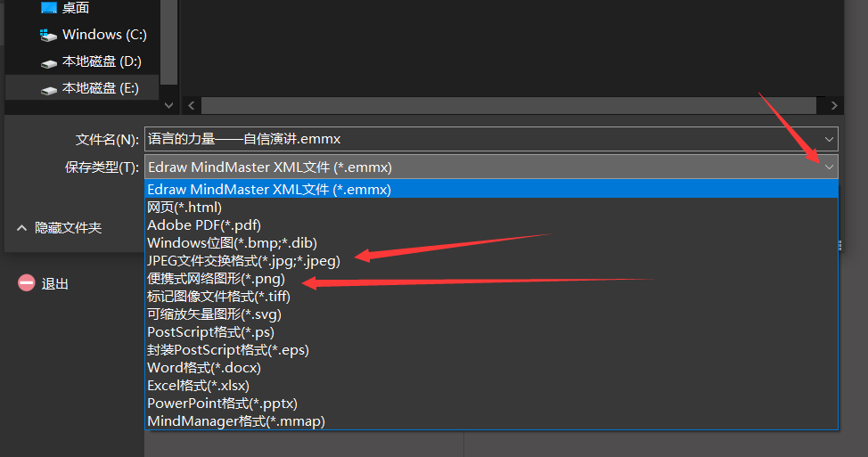Choose Edraw MindMaster XML (*.emmx) option in the list
Screen dimensions: 868x457
click(x=492, y=189)
